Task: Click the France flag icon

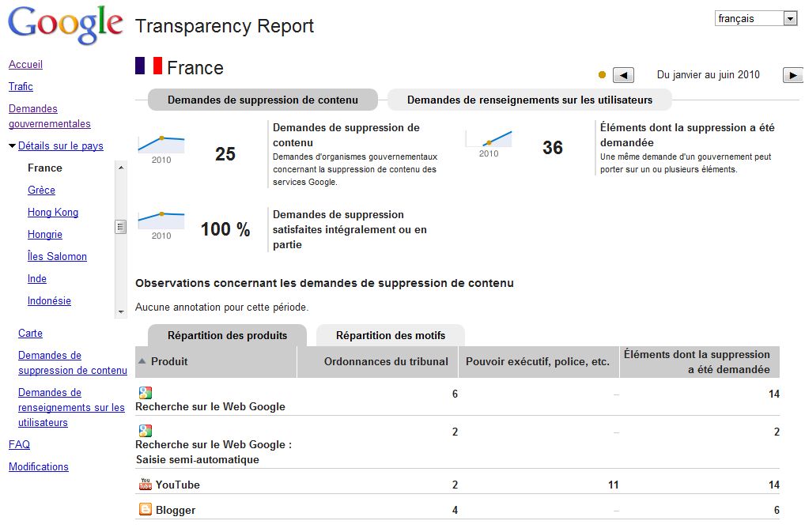Action: tap(149, 66)
